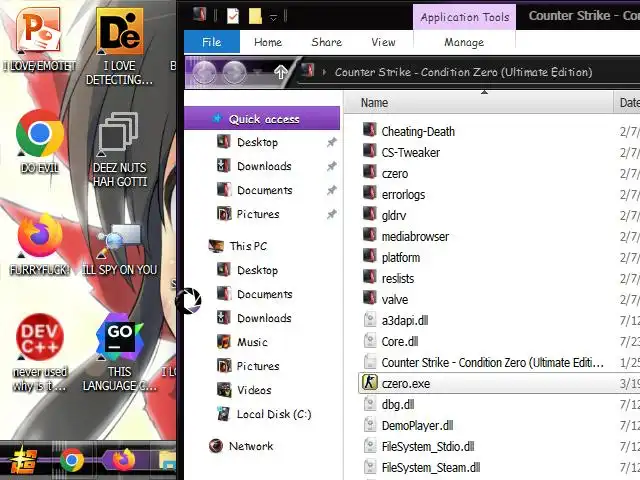This screenshot has height=480, width=640.
Task: Open pinned Documents under Quick access
Action: coord(264,190)
